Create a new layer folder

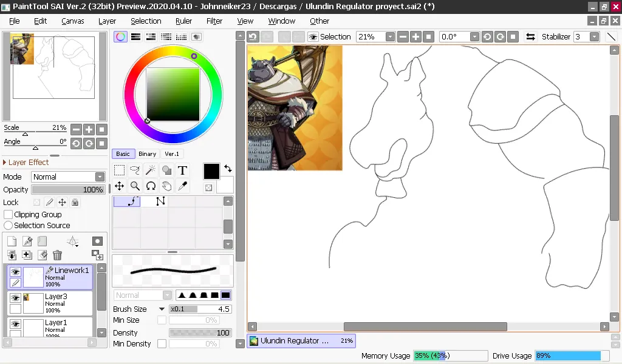point(43,241)
